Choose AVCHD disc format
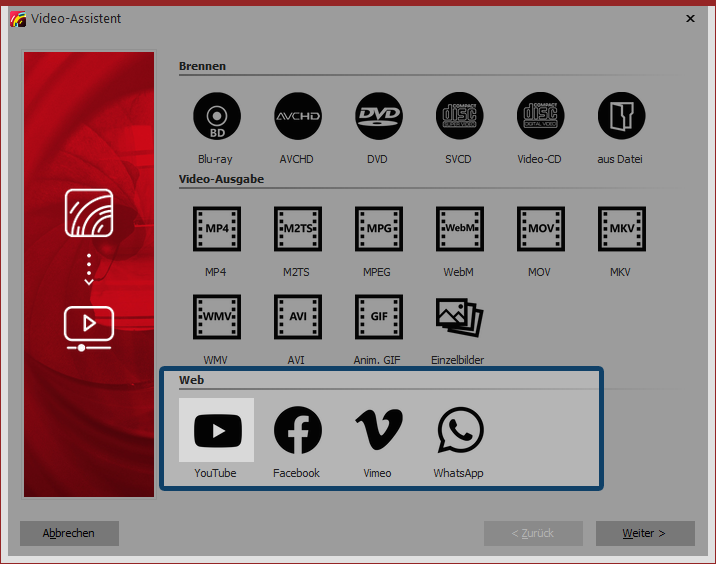 tap(297, 118)
